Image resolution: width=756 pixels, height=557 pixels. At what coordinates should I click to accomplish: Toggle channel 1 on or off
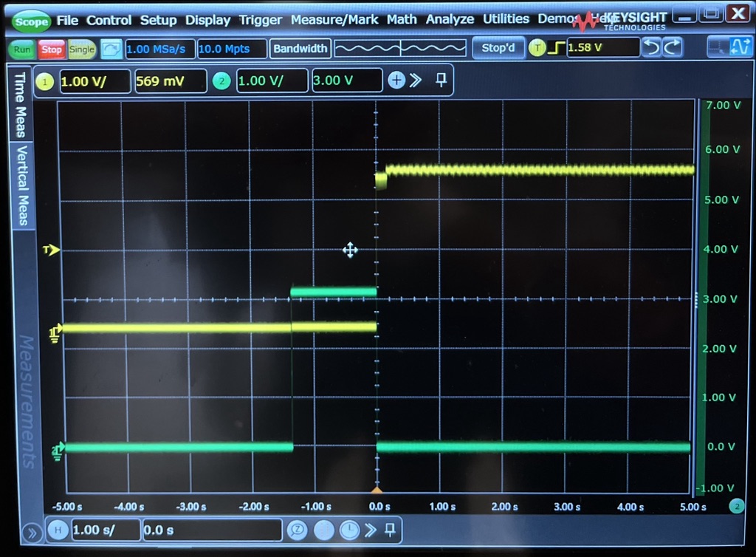pos(46,81)
